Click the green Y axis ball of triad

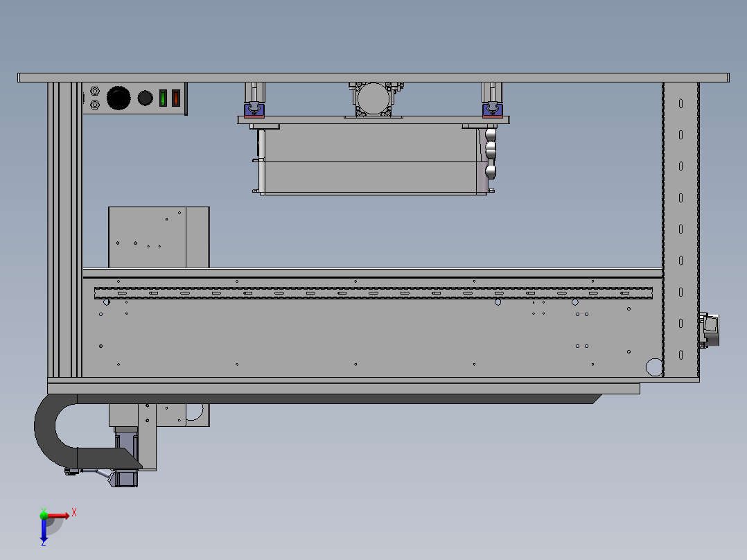pyautogui.click(x=44, y=515)
